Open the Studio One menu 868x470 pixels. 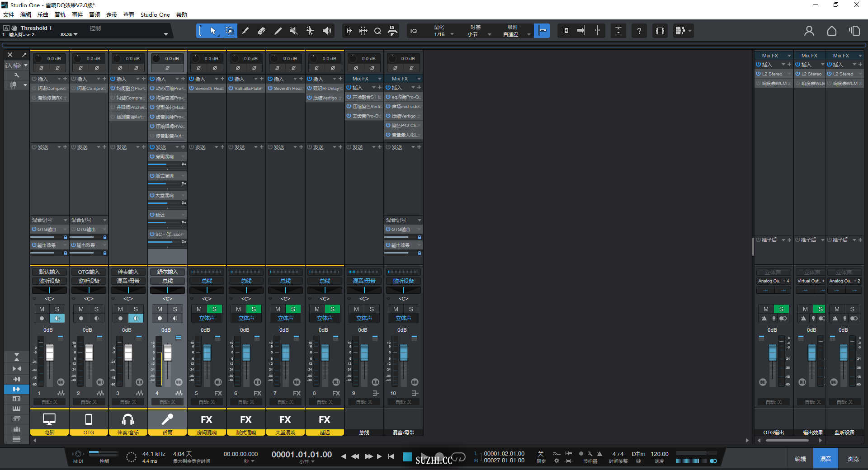(x=155, y=14)
